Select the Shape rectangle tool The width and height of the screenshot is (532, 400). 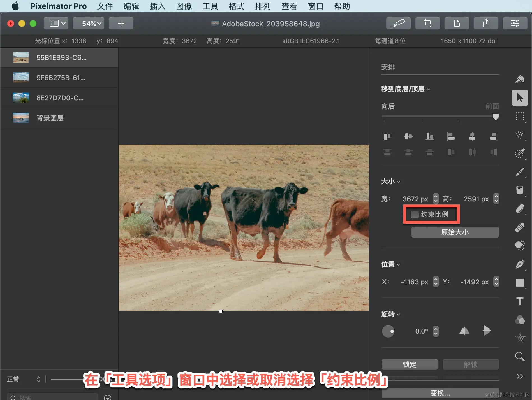tap(520, 283)
